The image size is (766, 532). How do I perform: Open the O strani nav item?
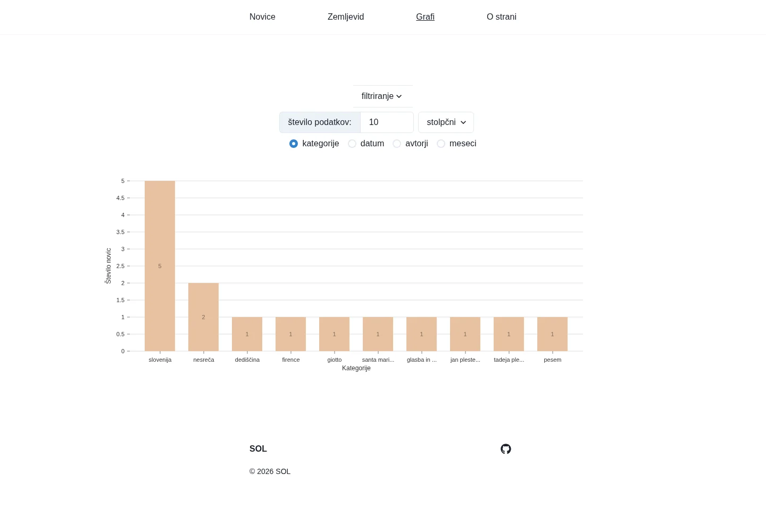point(502,17)
